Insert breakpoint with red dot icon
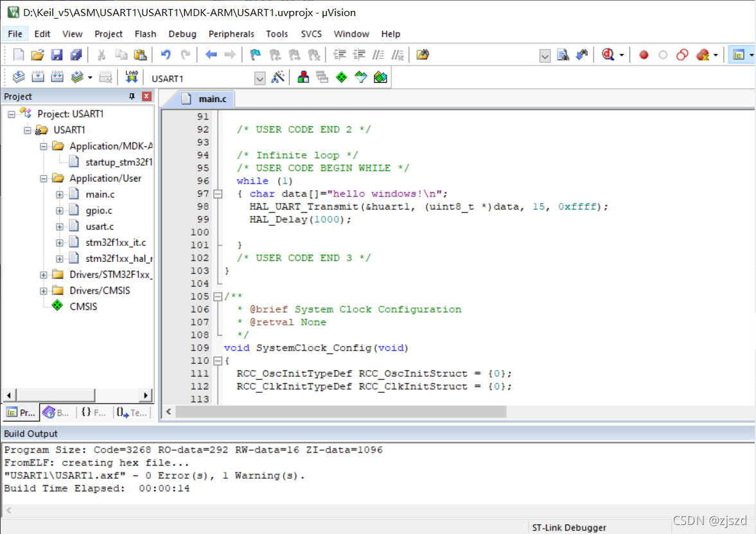The image size is (756, 534). click(x=644, y=55)
